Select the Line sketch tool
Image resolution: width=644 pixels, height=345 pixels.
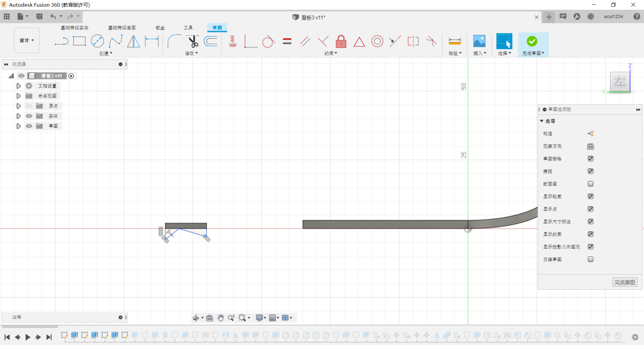click(61, 42)
